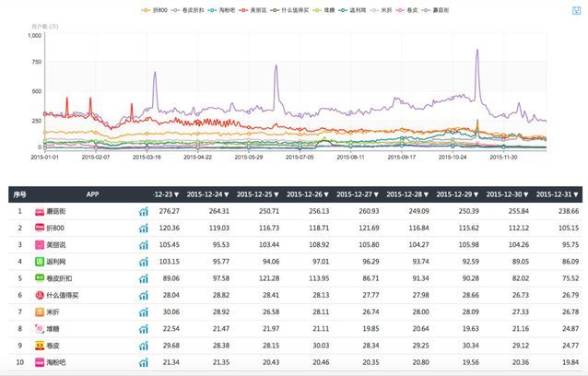Open trend chart icon for 淘粉吧 row
This screenshot has width=588, height=376.
click(x=144, y=362)
